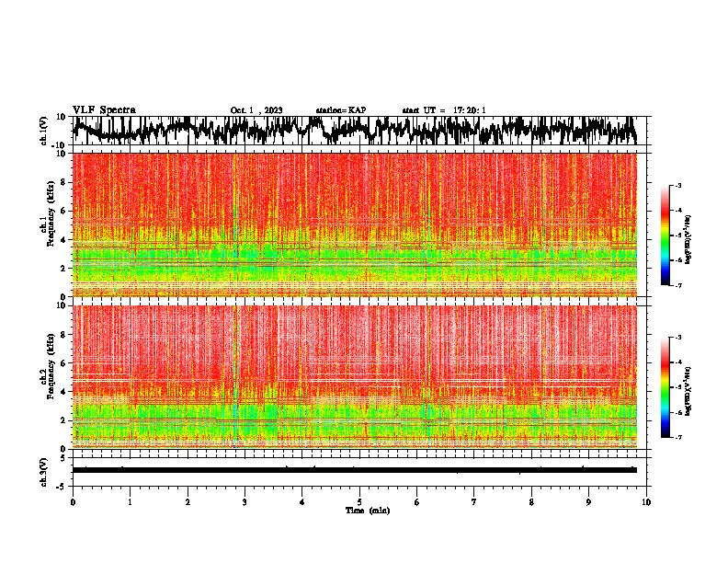
Task: Click the 'VLF Spectra' plot title
Action: pyautogui.click(x=104, y=110)
